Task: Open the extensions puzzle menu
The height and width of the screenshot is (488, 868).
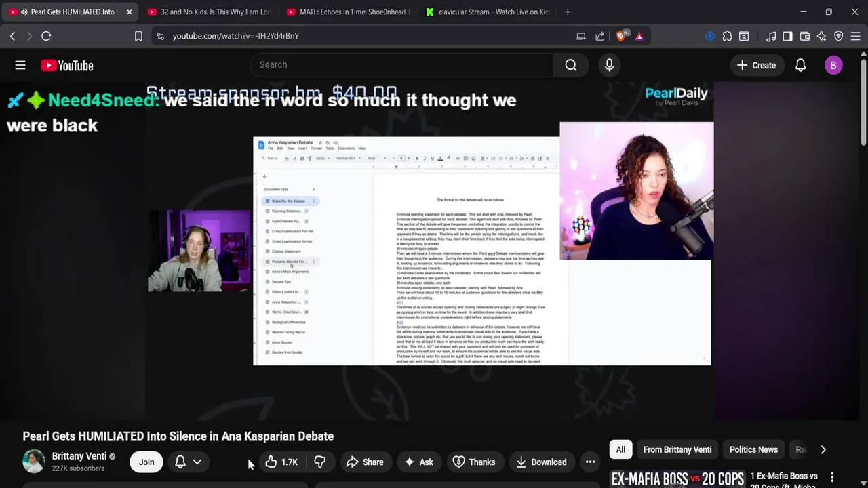Action: click(727, 36)
